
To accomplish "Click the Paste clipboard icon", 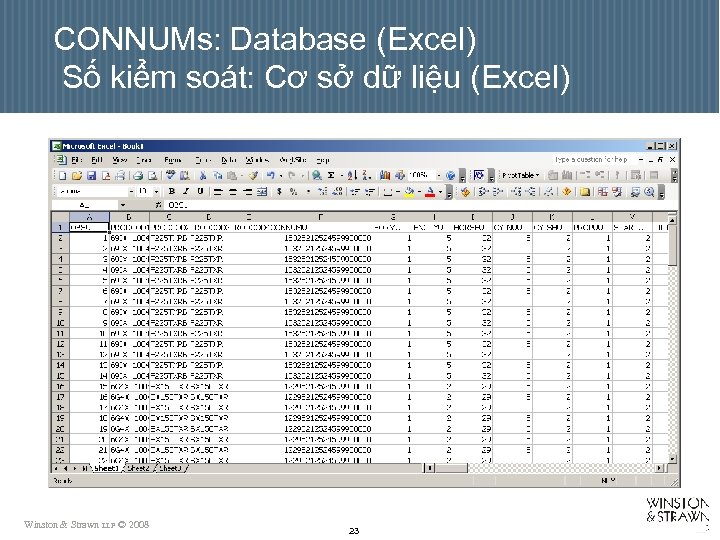I will coord(232,175).
